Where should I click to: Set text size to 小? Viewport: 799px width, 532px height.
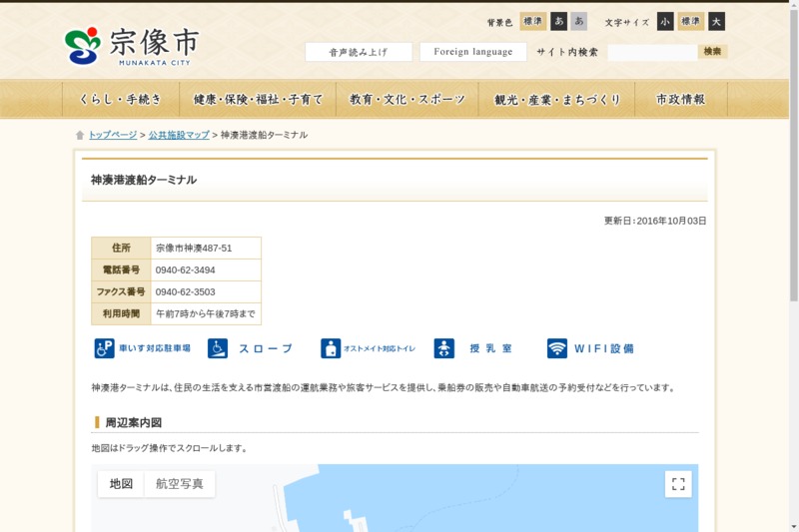(665, 22)
